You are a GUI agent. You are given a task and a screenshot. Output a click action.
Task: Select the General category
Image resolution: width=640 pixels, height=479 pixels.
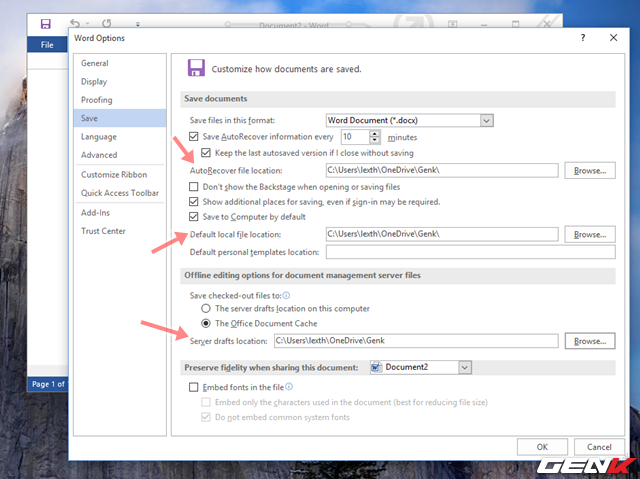[x=120, y=63]
